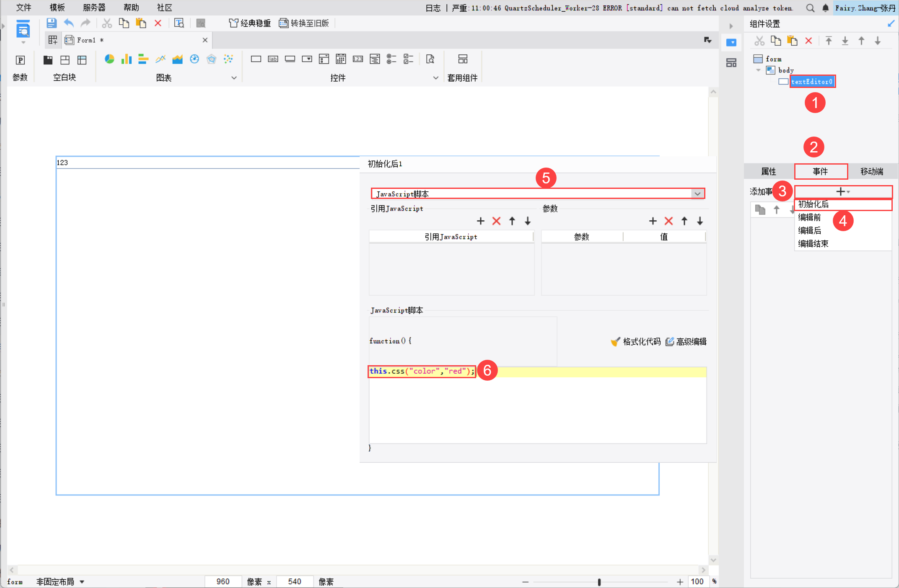899x588 pixels.
Task: Click the red delete icon in top toolbar
Action: 158,23
